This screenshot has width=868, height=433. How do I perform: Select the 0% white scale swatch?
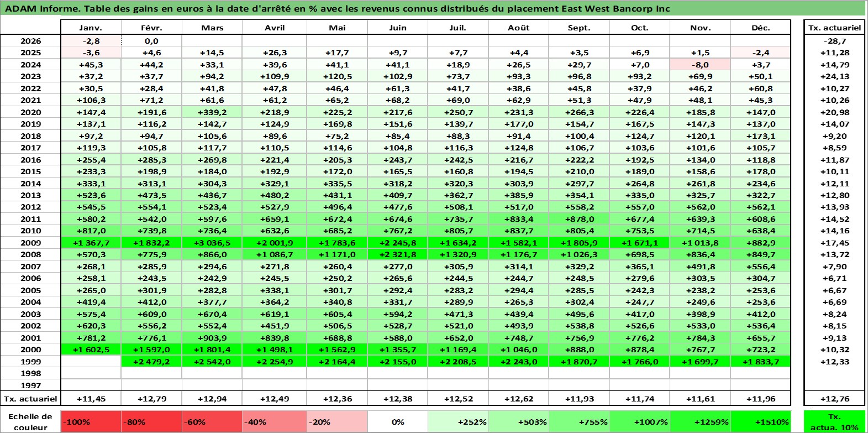point(397,421)
